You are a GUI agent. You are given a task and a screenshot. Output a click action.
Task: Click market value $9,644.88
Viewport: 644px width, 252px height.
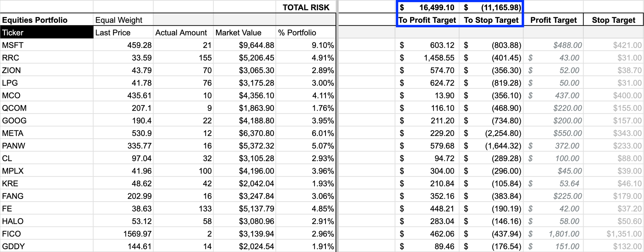tap(244, 45)
